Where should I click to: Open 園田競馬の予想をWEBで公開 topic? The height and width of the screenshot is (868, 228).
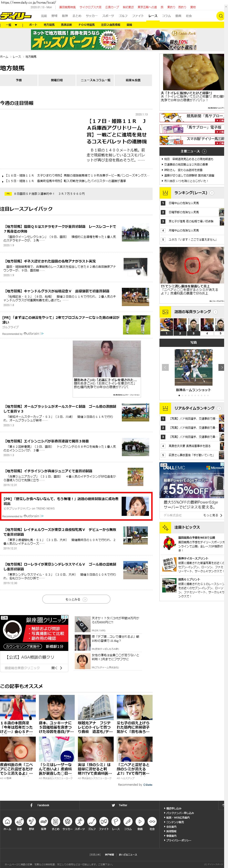click(197, 538)
